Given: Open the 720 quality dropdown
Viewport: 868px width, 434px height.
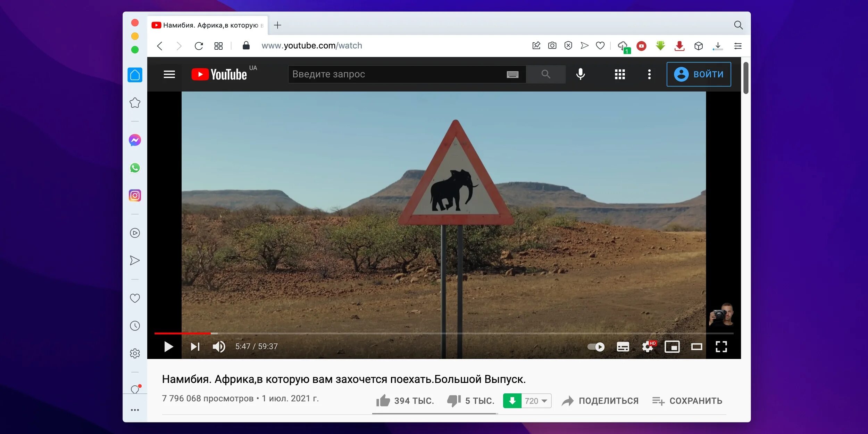Looking at the screenshot, I should tap(536, 401).
